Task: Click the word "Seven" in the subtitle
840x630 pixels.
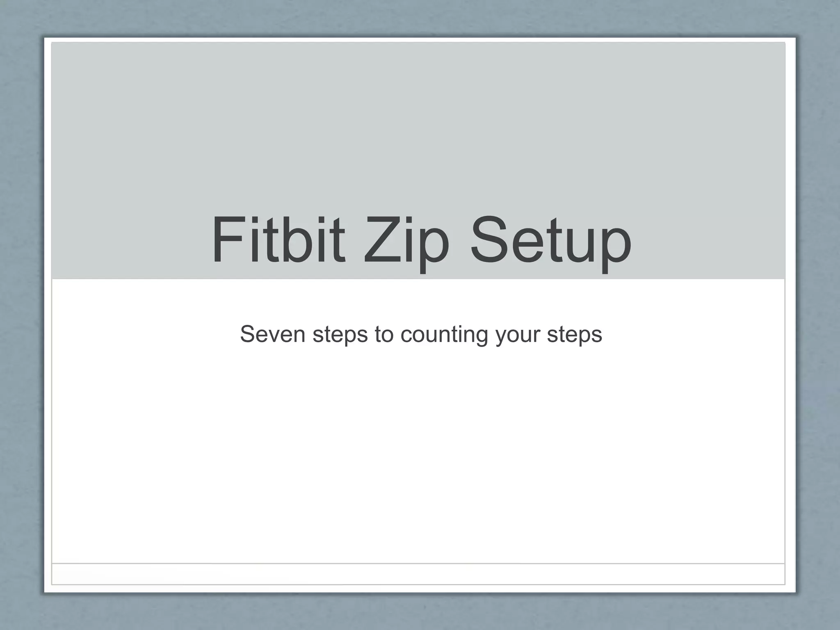Action: (273, 334)
